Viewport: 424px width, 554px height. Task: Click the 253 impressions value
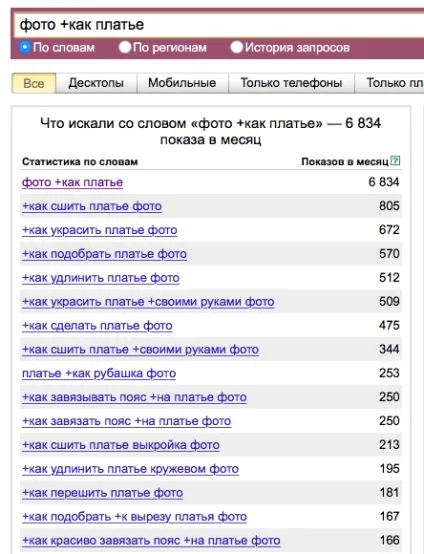coord(389,373)
